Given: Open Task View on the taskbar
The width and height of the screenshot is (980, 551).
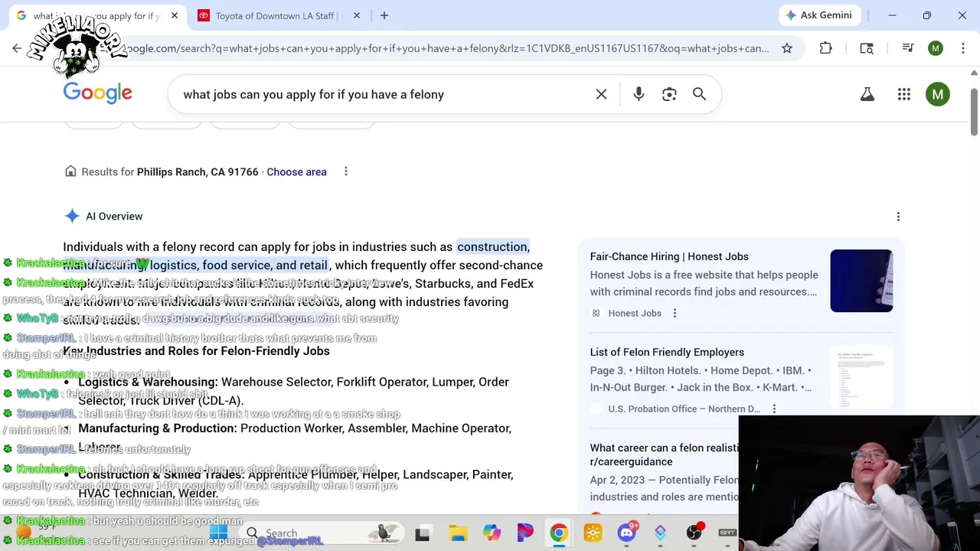Looking at the screenshot, I should pos(422,533).
